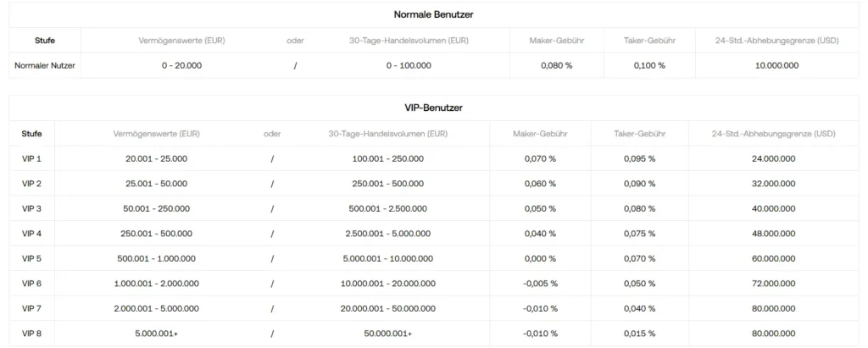868x348 pixels.
Task: Click "Vermögenswerte (EUR)" header in the normal users table
Action: click(181, 41)
